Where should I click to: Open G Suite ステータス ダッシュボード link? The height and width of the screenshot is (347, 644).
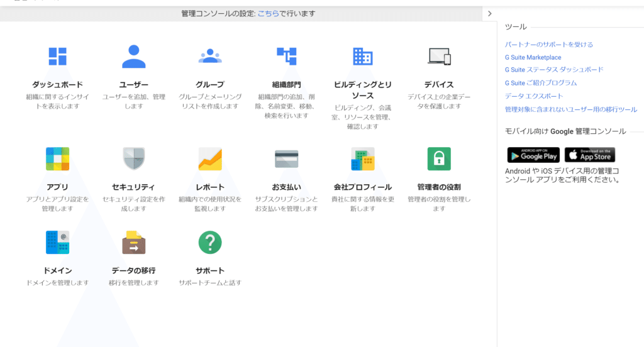[x=554, y=70]
